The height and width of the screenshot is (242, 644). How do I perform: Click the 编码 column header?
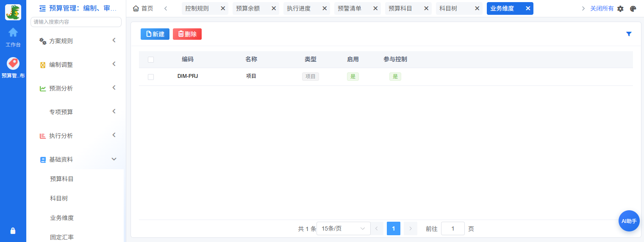tap(188, 59)
